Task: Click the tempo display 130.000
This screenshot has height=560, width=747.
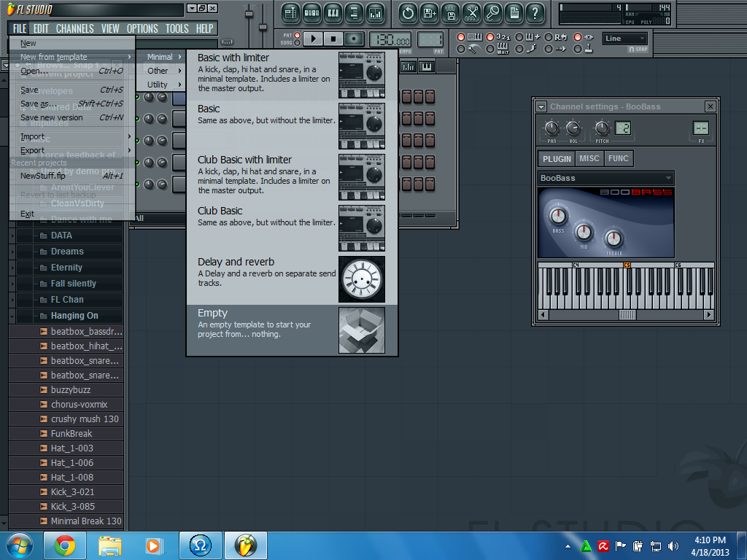Action: pos(391,40)
